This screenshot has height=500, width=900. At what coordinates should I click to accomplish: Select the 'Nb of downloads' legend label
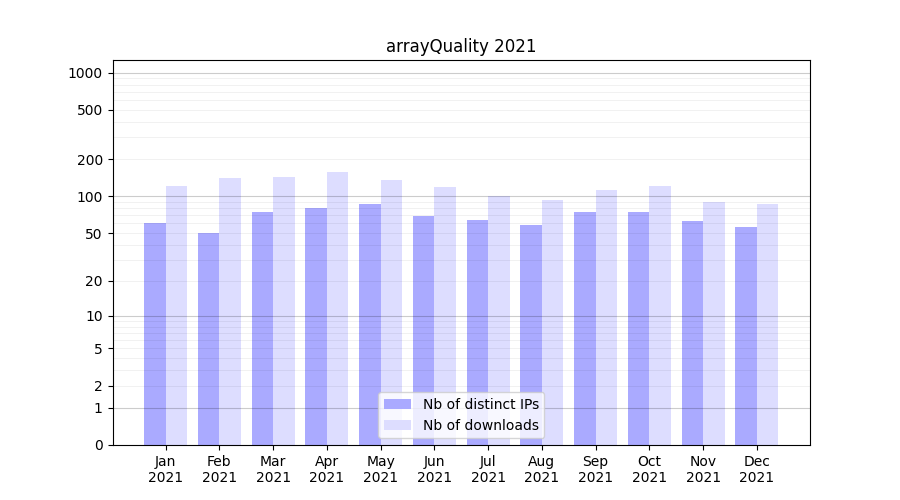[480, 425]
